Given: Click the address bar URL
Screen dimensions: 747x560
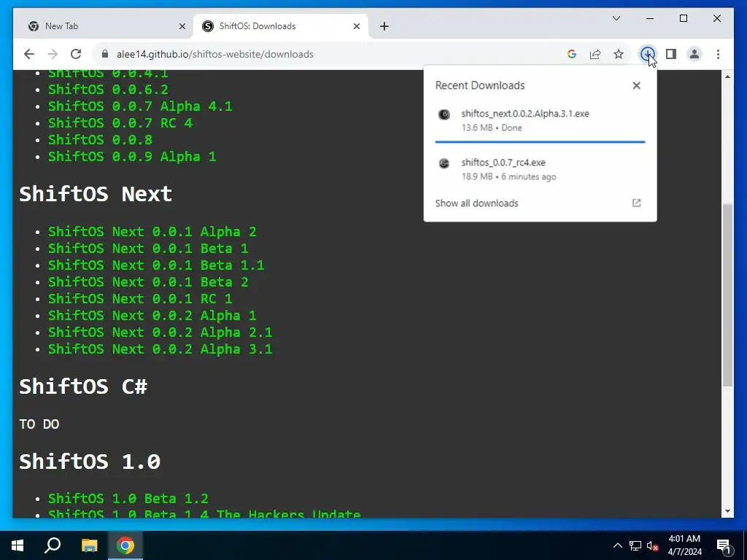Looking at the screenshot, I should click(215, 54).
